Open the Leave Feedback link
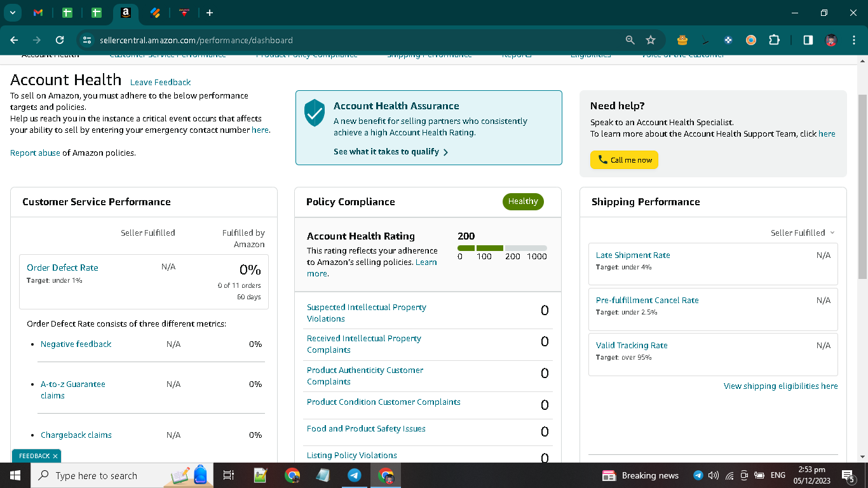 (160, 82)
